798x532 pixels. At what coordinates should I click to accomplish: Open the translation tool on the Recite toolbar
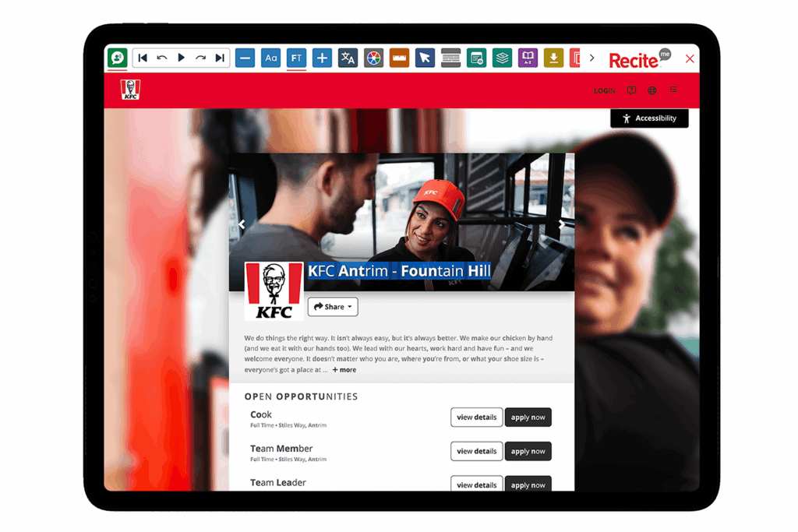[x=348, y=58]
